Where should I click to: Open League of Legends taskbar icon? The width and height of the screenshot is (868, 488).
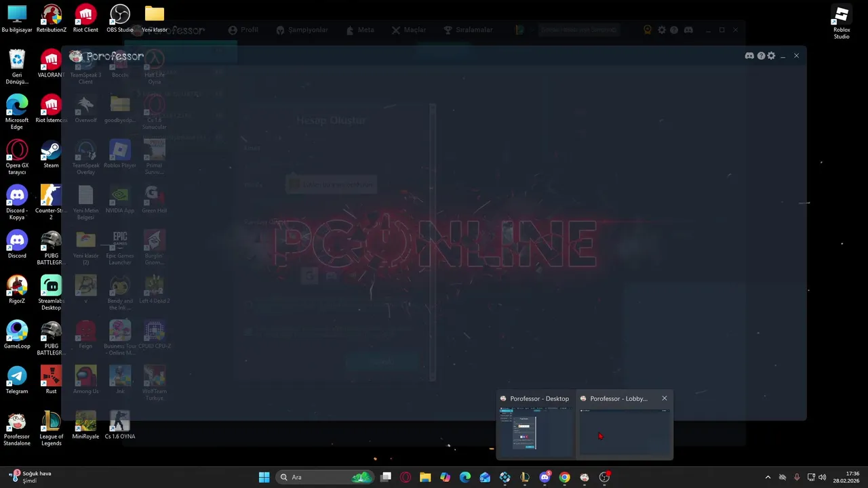pos(525,477)
